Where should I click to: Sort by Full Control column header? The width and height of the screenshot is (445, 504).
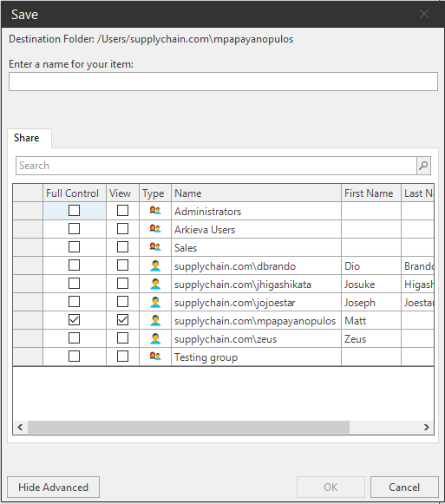(75, 193)
